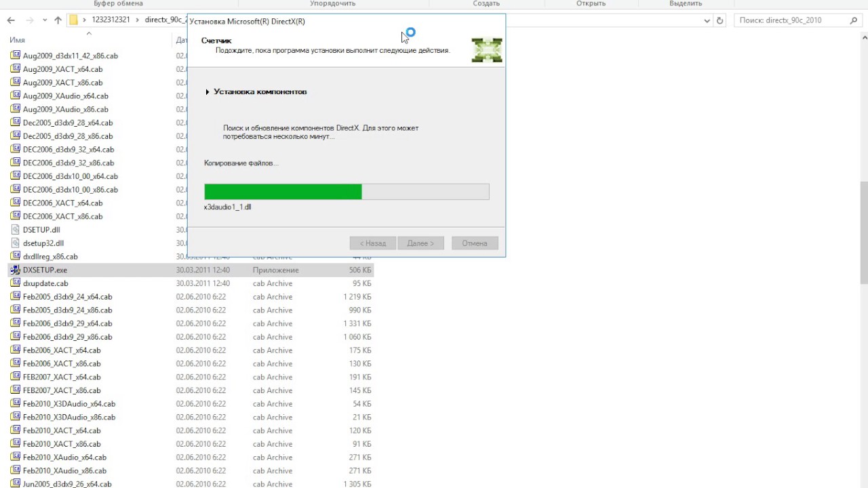The height and width of the screenshot is (488, 868).
Task: Go back using Explorer's back arrow
Action: [x=11, y=20]
